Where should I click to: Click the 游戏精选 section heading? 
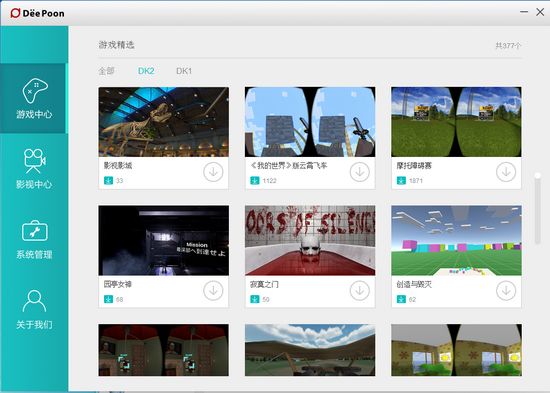116,45
